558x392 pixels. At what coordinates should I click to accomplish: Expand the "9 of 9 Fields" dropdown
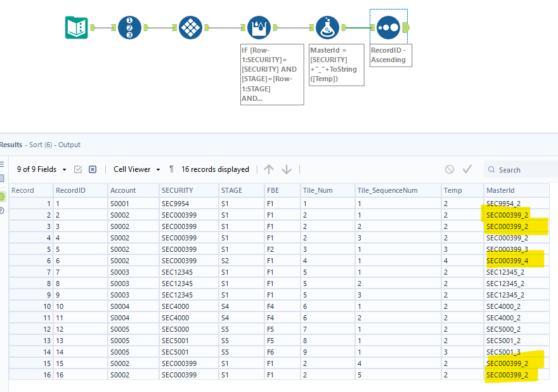coord(42,169)
